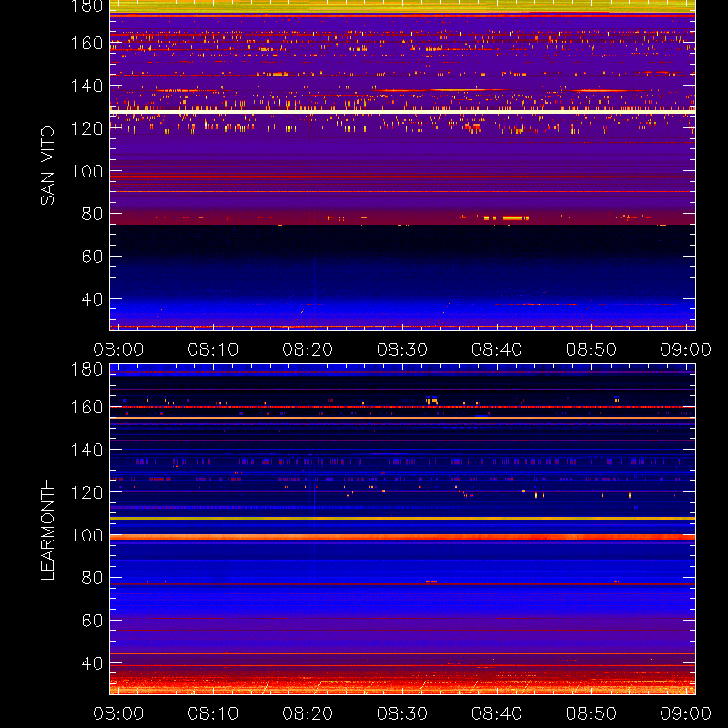Click Learmonth time label 09:00

click(x=686, y=713)
